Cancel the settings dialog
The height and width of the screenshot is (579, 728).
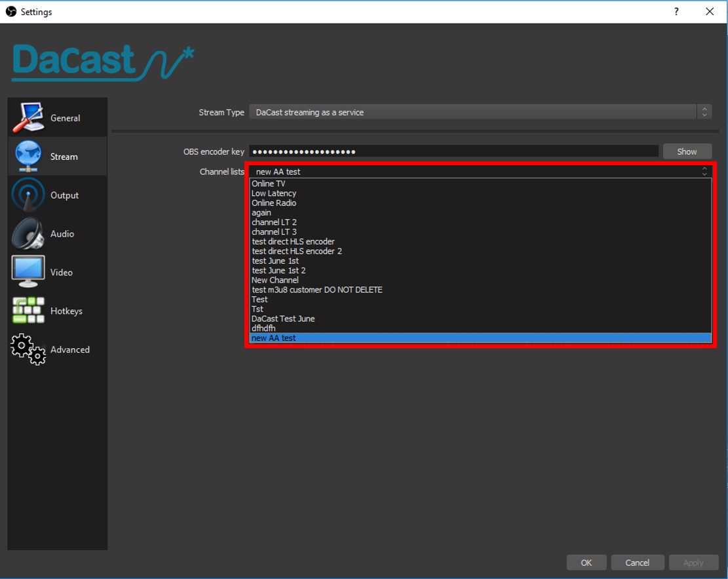(637, 562)
